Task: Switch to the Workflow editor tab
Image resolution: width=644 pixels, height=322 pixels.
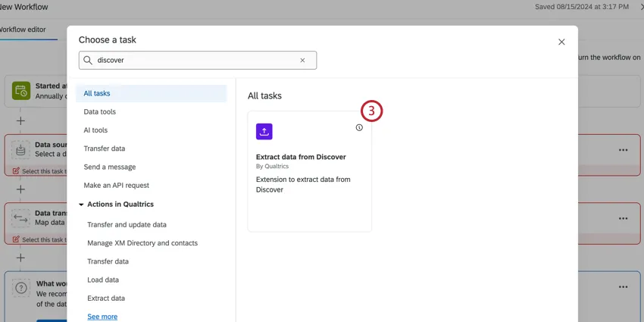Action: (23, 30)
